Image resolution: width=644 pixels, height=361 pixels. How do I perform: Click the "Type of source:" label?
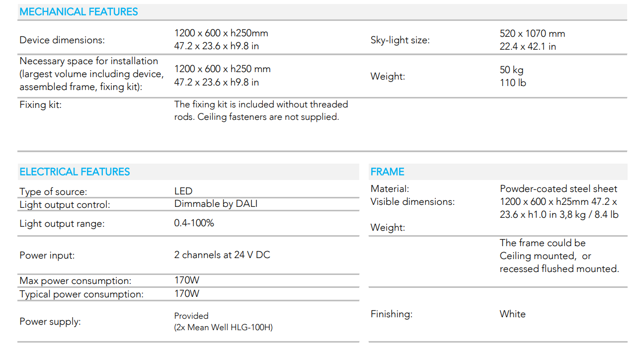(x=53, y=192)
